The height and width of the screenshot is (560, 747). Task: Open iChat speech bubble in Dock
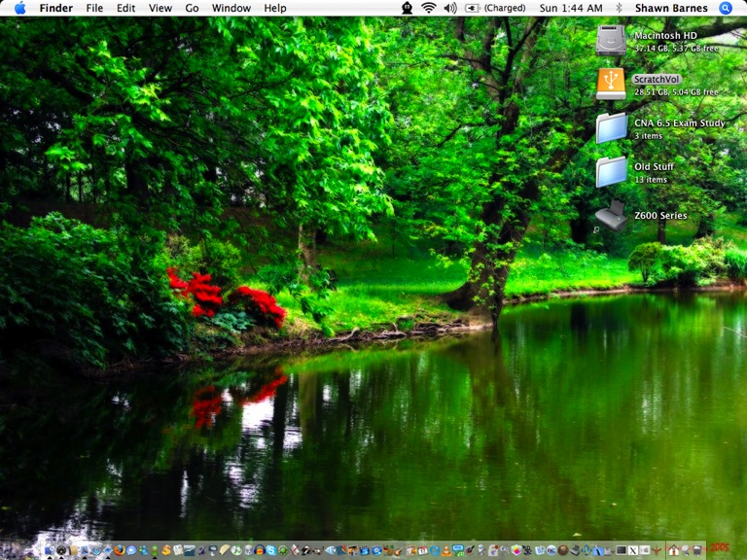pos(131,550)
